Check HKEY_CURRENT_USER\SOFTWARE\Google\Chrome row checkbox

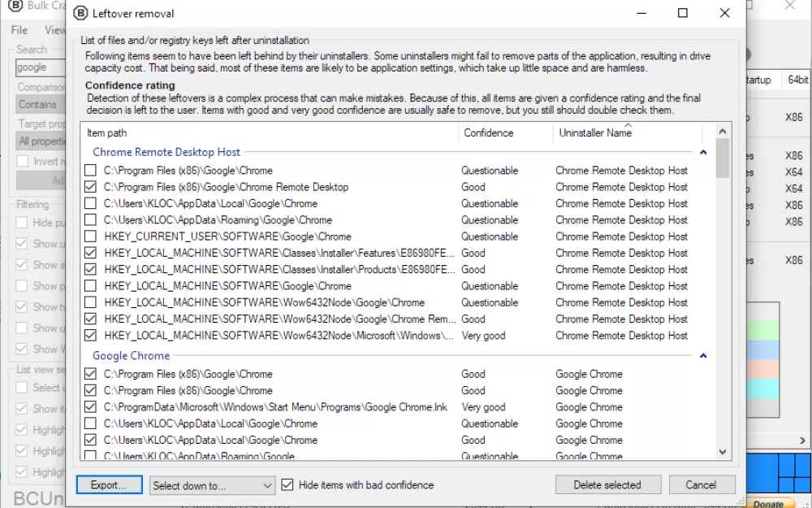[91, 237]
